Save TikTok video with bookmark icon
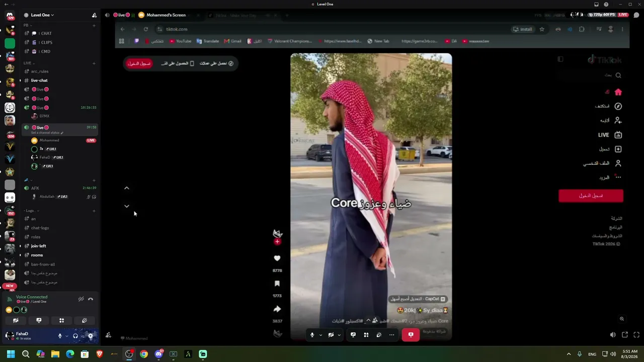 pyautogui.click(x=277, y=284)
